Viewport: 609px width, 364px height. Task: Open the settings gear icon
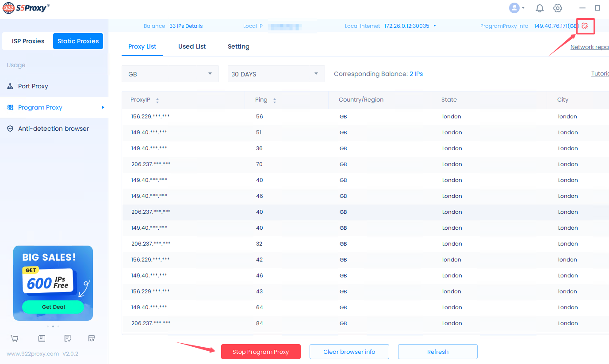558,8
